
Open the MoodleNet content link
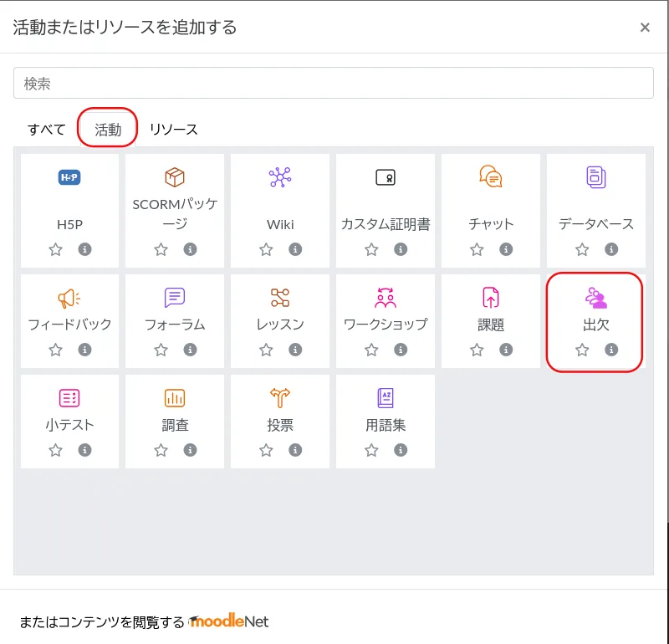click(x=228, y=621)
